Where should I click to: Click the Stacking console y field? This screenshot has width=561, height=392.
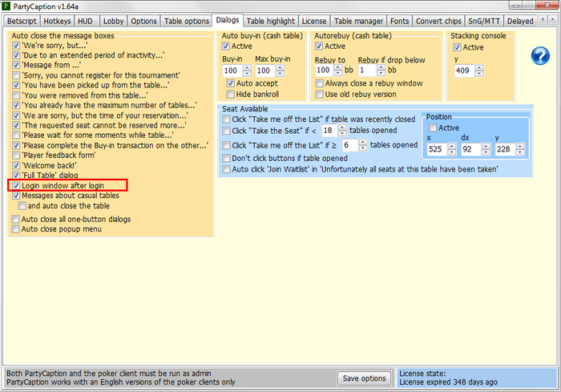465,71
